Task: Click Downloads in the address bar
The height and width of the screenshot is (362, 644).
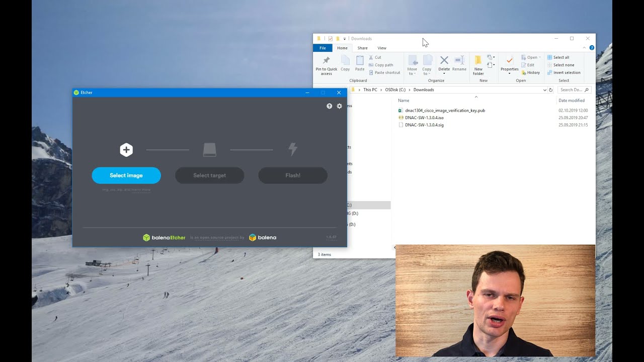Action: [424, 89]
